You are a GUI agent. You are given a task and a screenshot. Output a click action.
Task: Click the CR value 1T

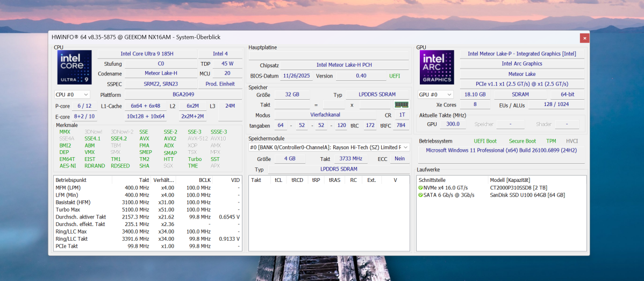click(x=402, y=115)
